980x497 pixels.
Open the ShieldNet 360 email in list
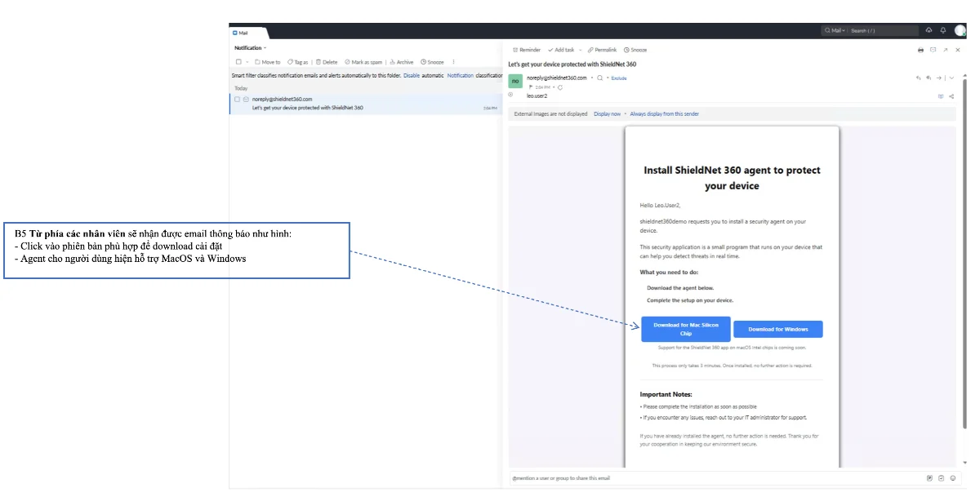365,104
